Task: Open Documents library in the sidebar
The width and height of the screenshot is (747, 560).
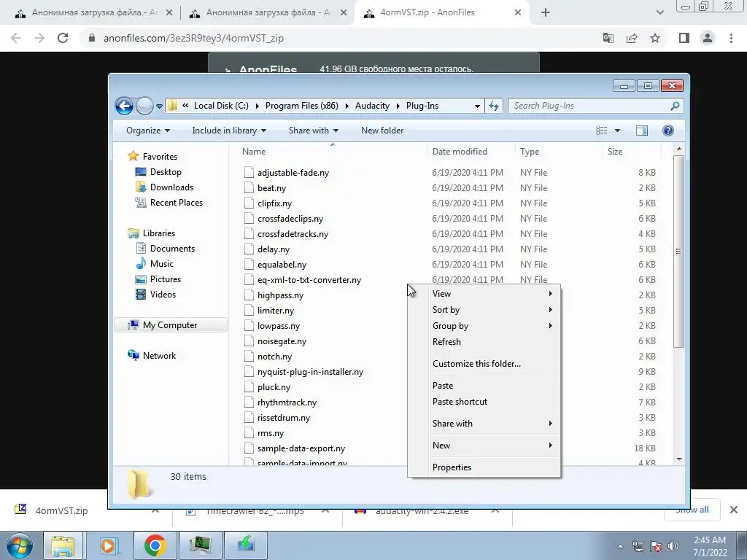Action: click(x=172, y=249)
